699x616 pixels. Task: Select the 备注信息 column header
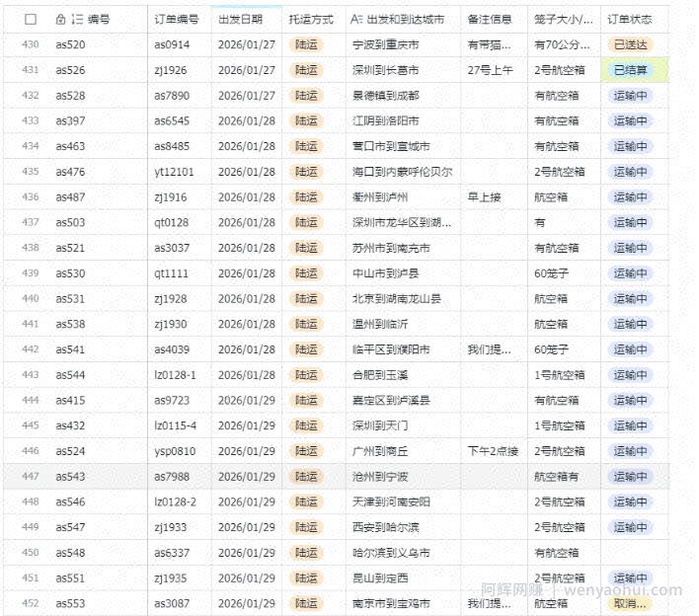490,19
